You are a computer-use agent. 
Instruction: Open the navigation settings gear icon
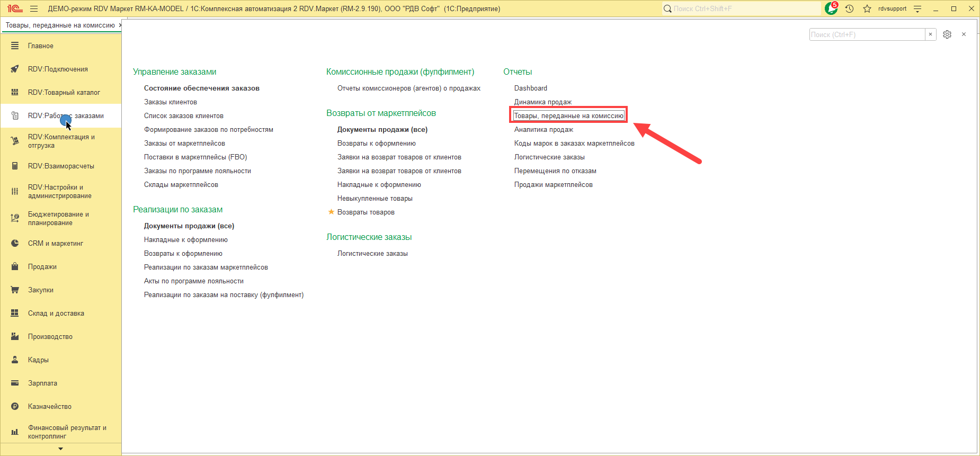pyautogui.click(x=947, y=34)
